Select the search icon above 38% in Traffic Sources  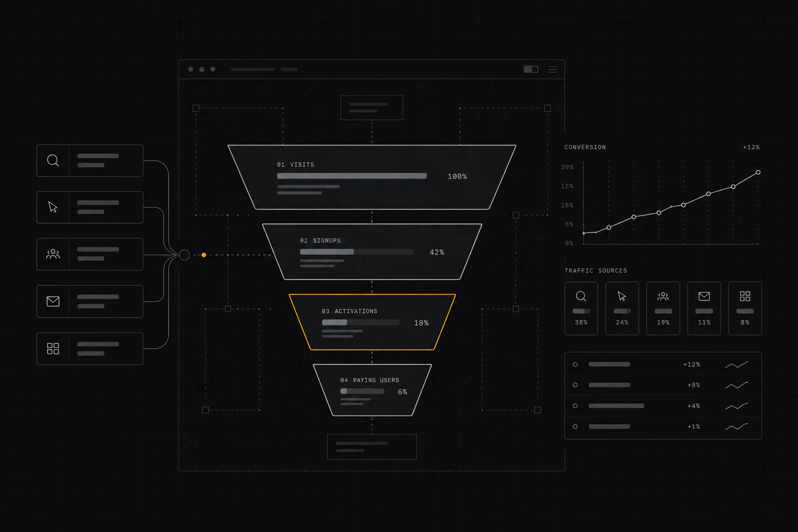tap(581, 296)
